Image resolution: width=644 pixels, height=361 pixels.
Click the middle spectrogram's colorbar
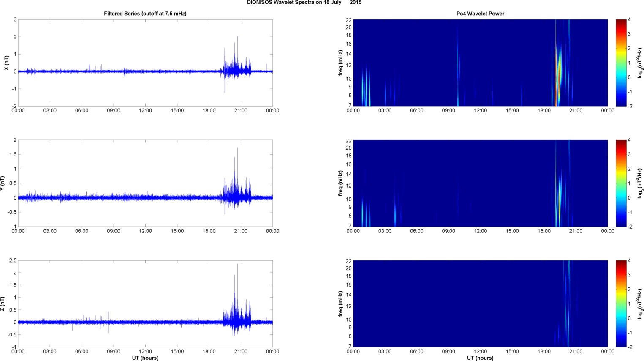pyautogui.click(x=621, y=183)
